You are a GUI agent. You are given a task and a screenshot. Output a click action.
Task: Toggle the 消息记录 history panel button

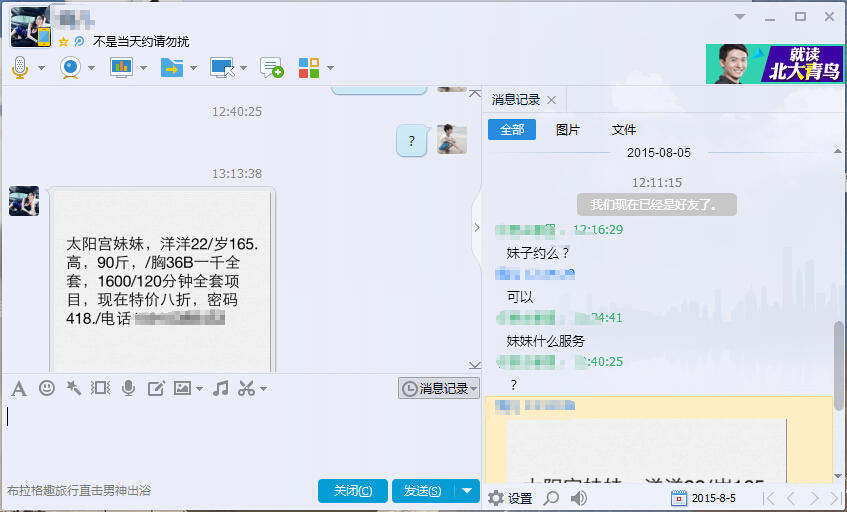point(439,388)
